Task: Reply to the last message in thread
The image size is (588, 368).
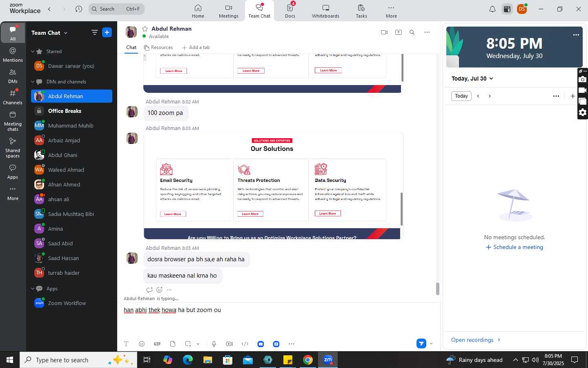Action: [149, 290]
